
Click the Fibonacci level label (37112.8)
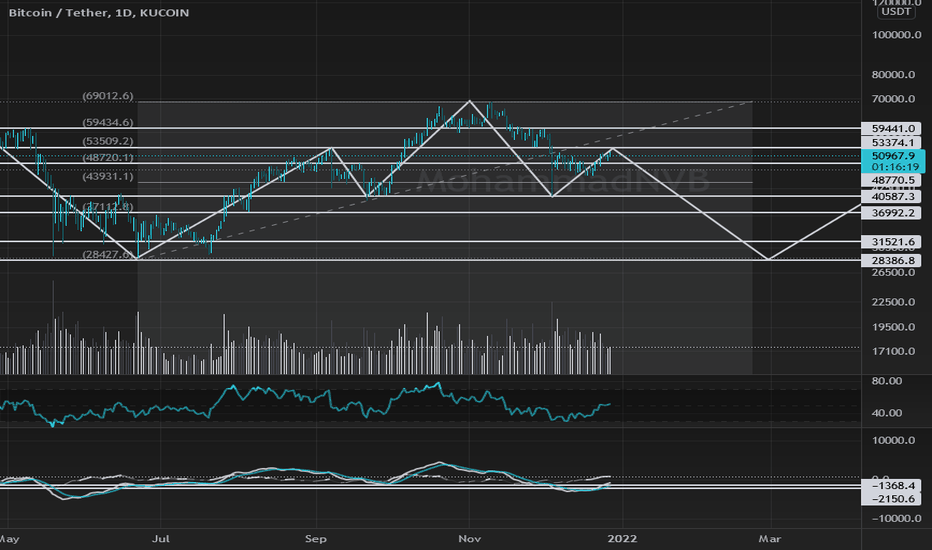coord(108,207)
